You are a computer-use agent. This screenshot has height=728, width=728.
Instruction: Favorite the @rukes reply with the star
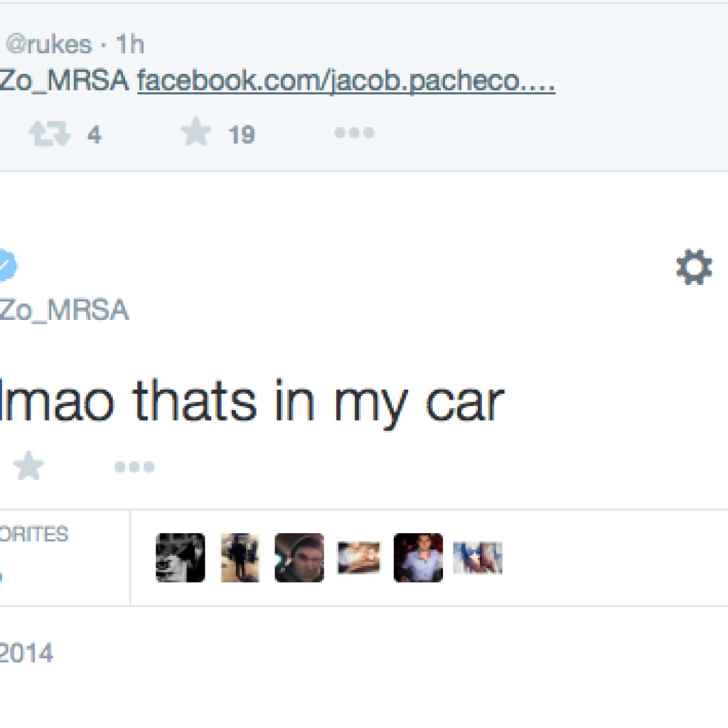coord(196,133)
